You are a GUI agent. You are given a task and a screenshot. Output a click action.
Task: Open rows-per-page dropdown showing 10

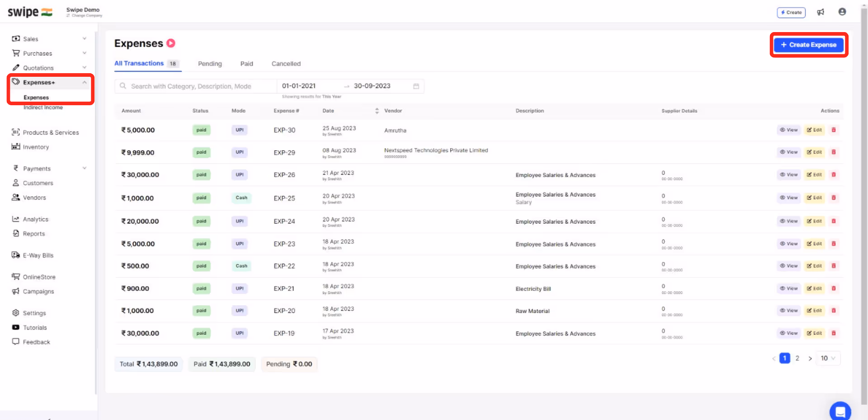point(828,358)
